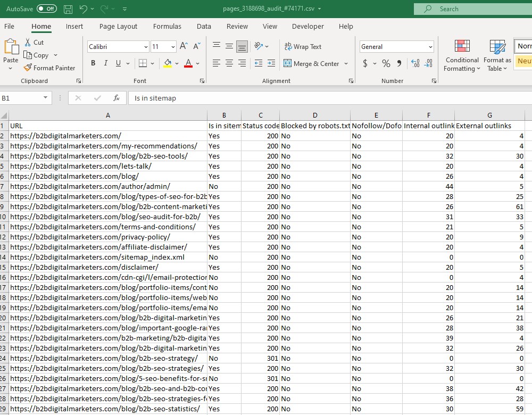Expand the Paste options arrow
Image resolution: width=532 pixels, height=415 pixels.
(10, 68)
